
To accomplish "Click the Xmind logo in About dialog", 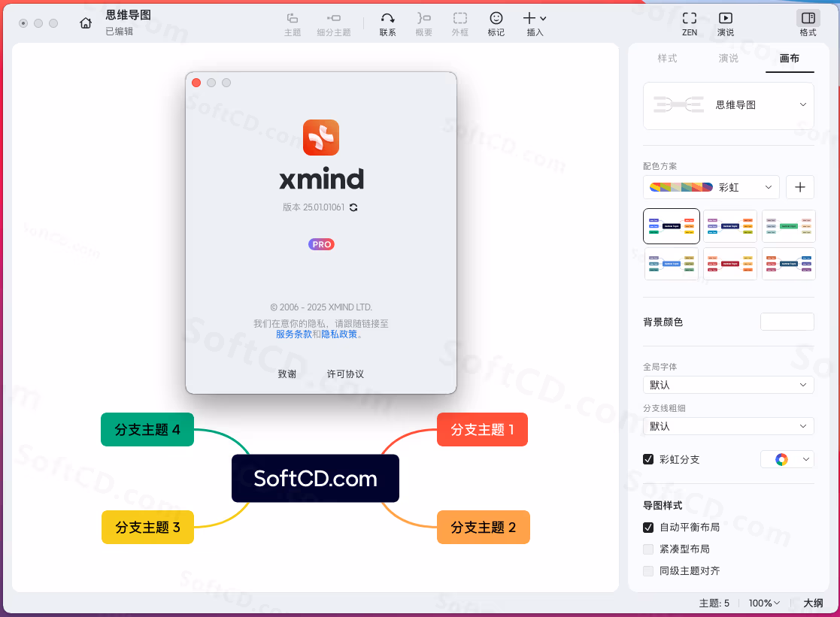I will click(321, 138).
